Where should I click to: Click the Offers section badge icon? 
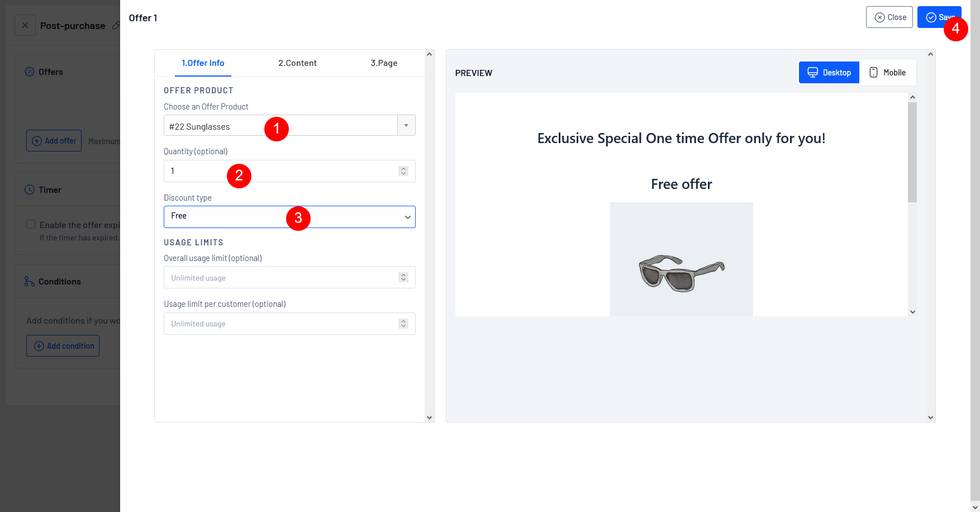30,72
